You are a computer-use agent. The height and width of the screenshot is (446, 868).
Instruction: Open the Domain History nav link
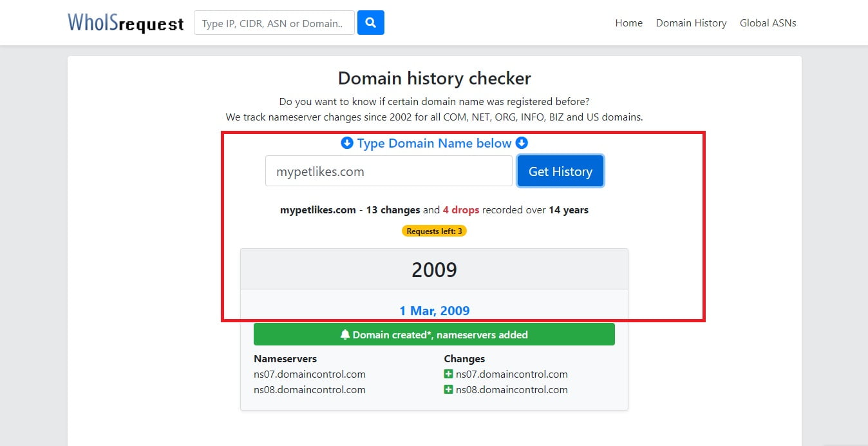click(x=691, y=23)
